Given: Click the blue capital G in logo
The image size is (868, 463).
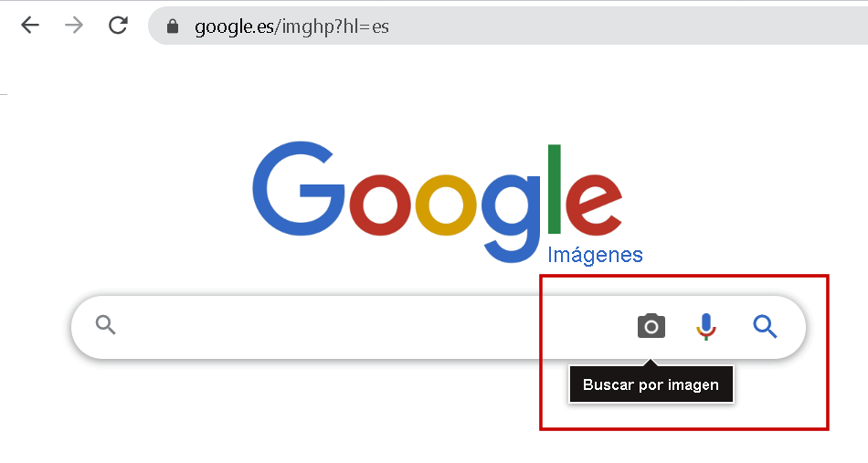Looking at the screenshot, I should pyautogui.click(x=298, y=189).
